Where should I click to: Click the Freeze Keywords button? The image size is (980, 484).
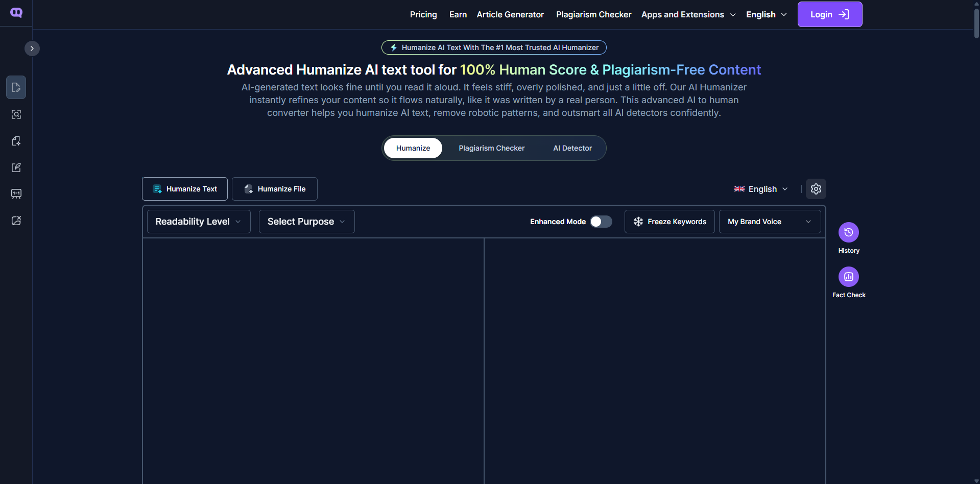click(x=669, y=222)
